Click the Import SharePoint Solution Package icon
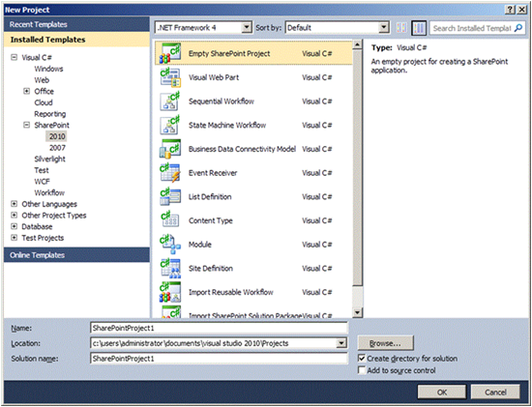The image size is (532, 407). 170,312
